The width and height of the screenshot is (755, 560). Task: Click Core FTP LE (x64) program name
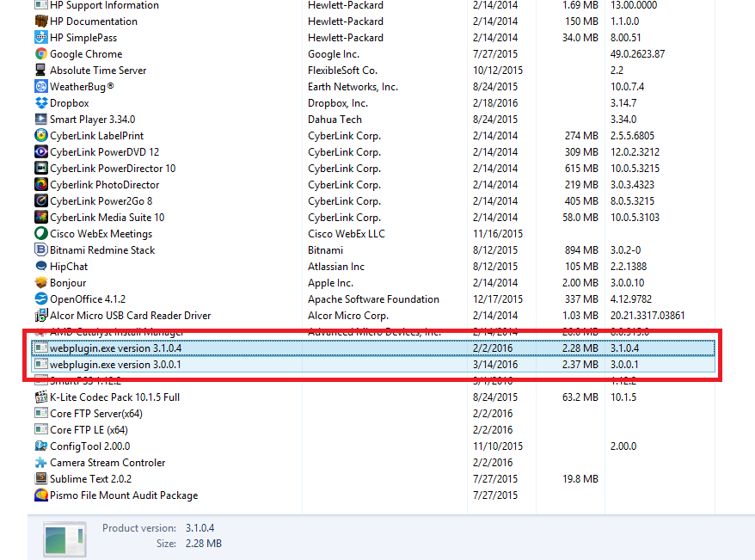pyautogui.click(x=89, y=430)
